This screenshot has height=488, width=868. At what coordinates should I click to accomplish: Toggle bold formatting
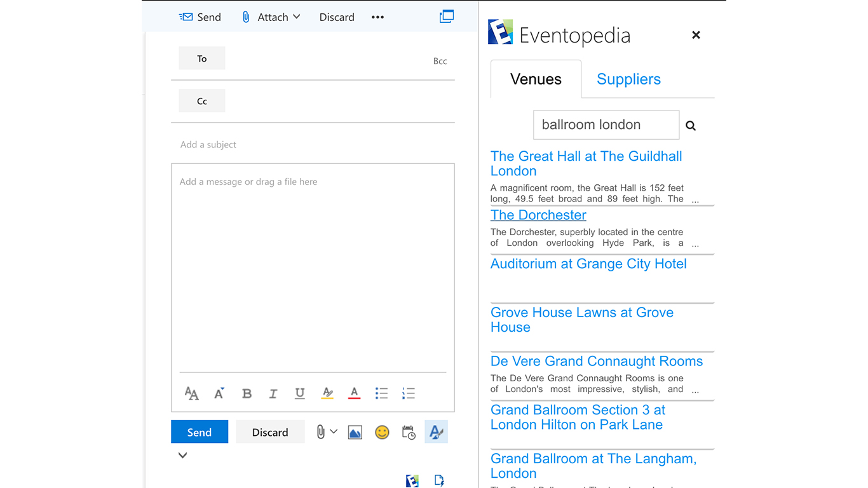(247, 393)
